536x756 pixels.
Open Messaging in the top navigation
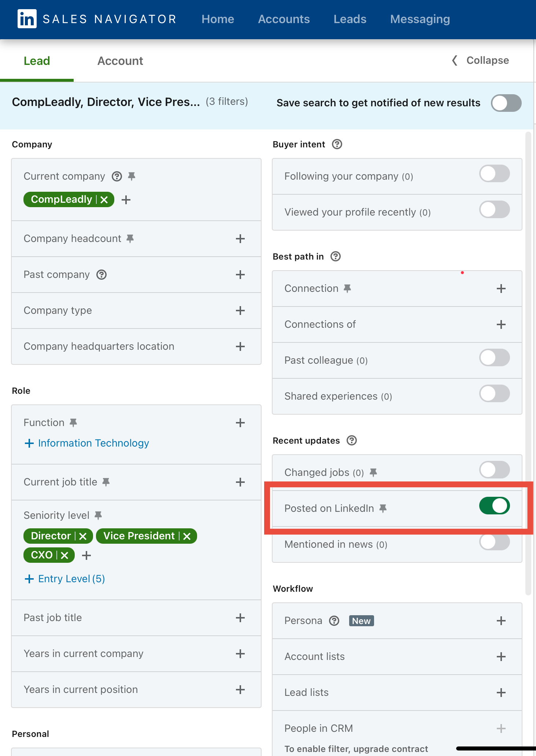pyautogui.click(x=420, y=19)
